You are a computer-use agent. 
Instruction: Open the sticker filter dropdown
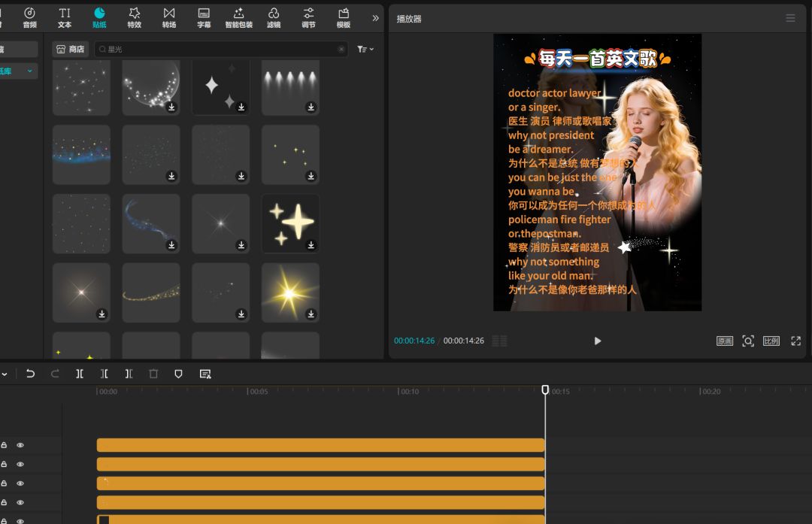pos(365,49)
